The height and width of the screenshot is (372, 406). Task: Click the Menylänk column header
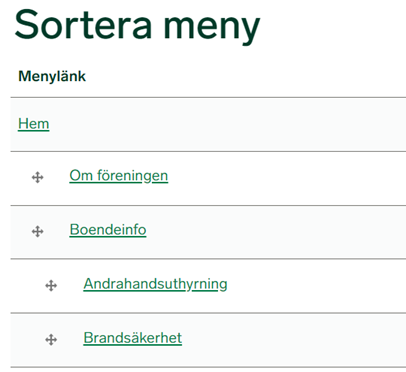tap(52, 76)
